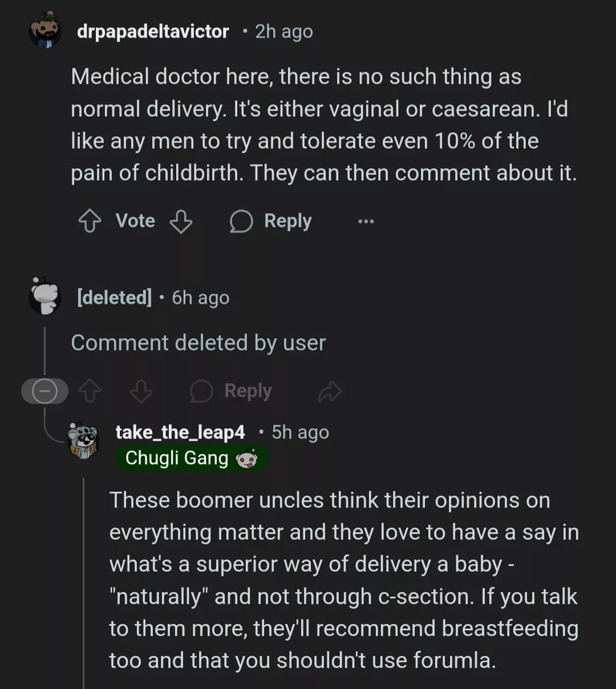
Task: Open take_the_leap4's avatar
Action: coord(83,440)
